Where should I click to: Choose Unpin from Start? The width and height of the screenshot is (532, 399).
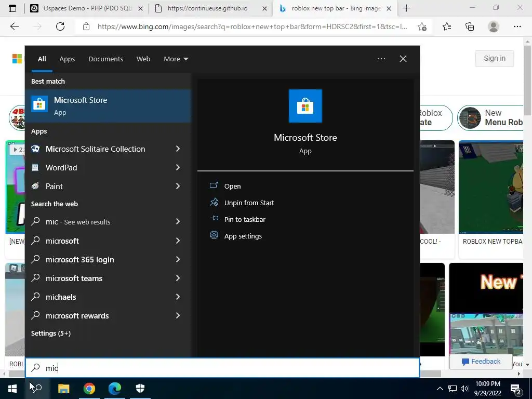(x=249, y=203)
